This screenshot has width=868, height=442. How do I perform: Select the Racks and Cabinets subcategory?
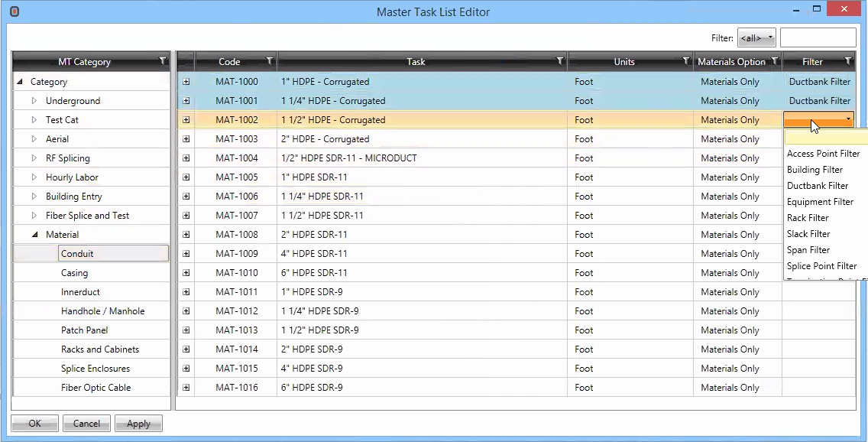(99, 349)
